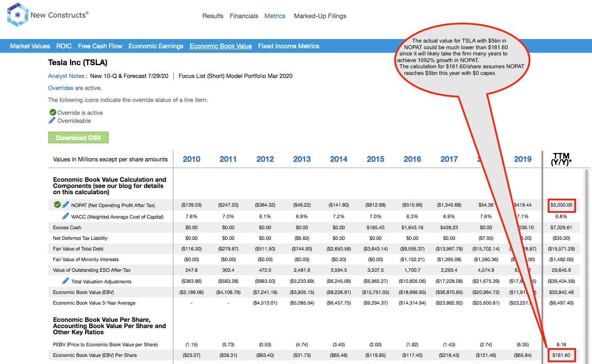Click the 2016 column header
This screenshot has width=592, height=364.
pos(412,159)
